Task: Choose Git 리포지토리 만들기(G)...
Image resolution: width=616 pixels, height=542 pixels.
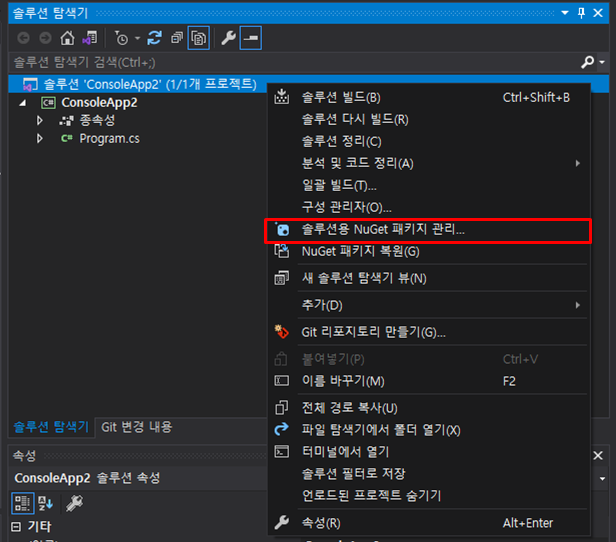Action: click(429, 332)
